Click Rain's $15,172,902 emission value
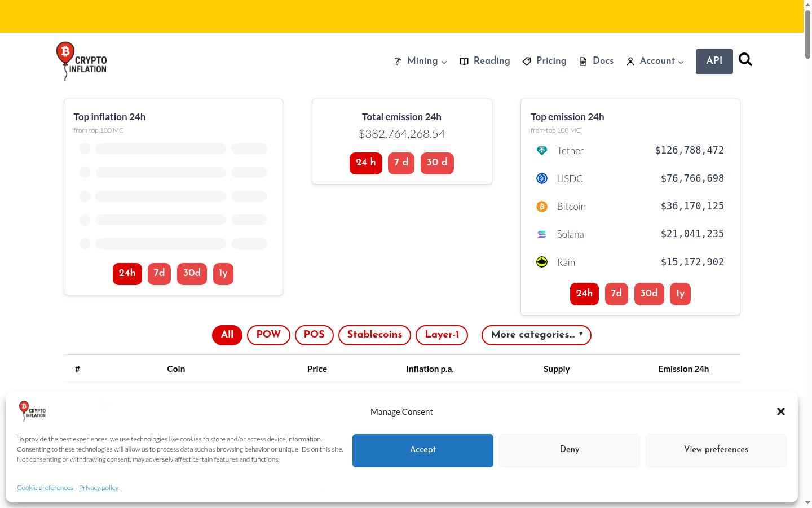Screen dimensions: 812x508 coord(692,262)
